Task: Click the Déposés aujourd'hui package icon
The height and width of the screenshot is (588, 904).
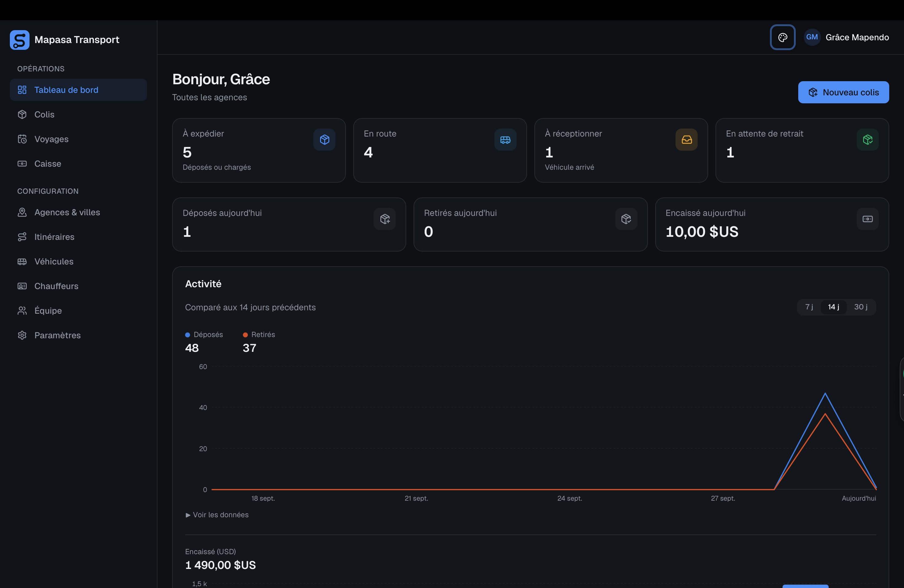Action: 385,219
